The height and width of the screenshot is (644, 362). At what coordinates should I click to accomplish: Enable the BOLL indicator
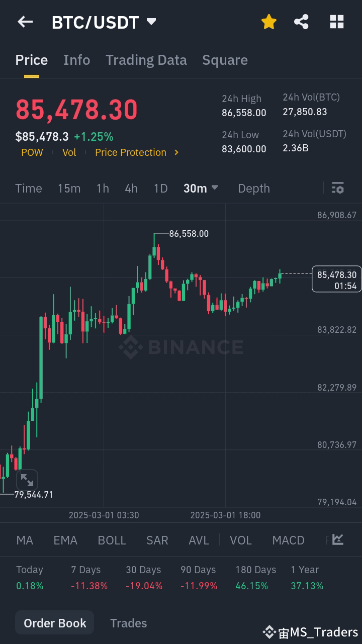pyautogui.click(x=112, y=540)
